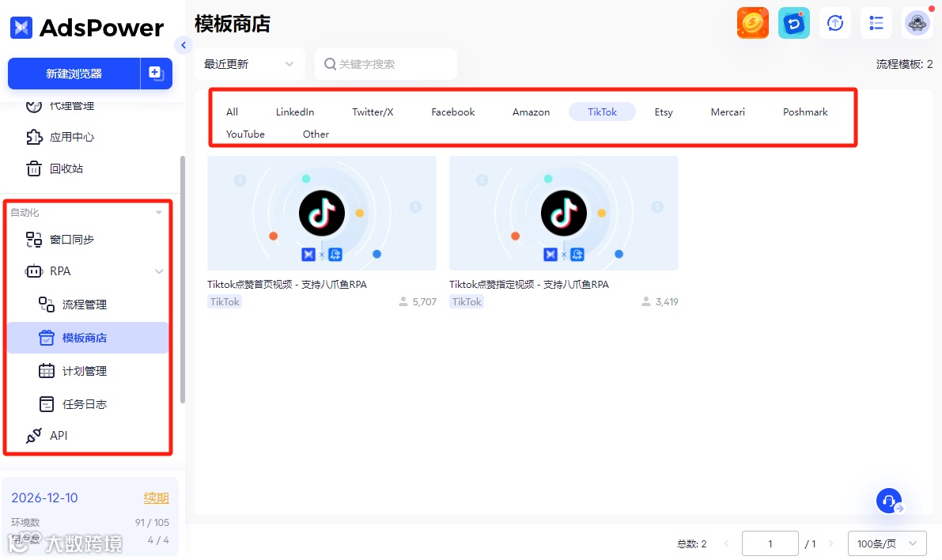The width and height of the screenshot is (942, 560).
Task: Click the TikTok tag under 点赞首页视频
Action: 225,301
